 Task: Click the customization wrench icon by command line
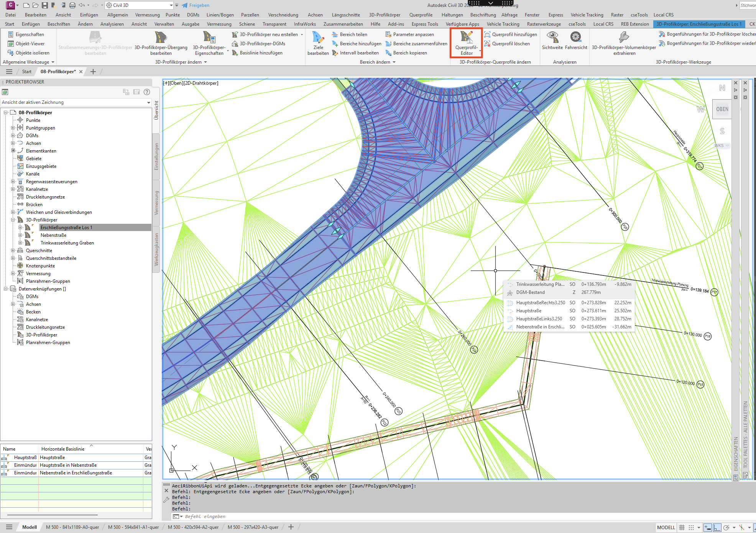166,500
